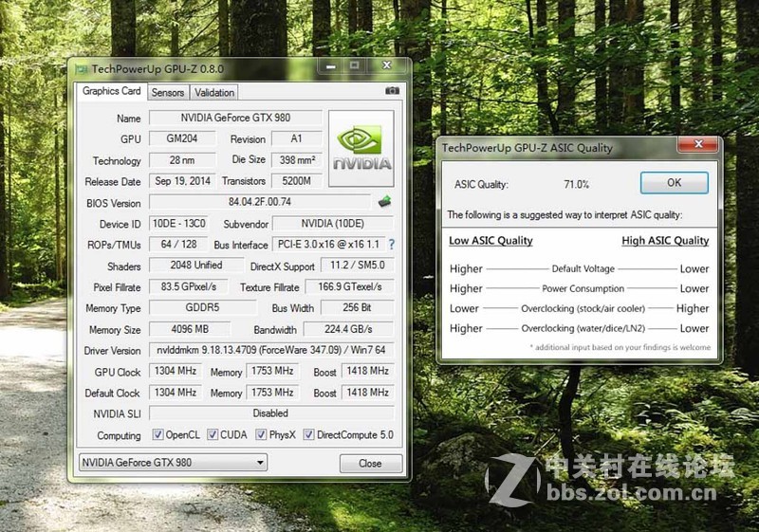
Task: Close the ASIC Quality dialog window
Action: click(x=698, y=143)
